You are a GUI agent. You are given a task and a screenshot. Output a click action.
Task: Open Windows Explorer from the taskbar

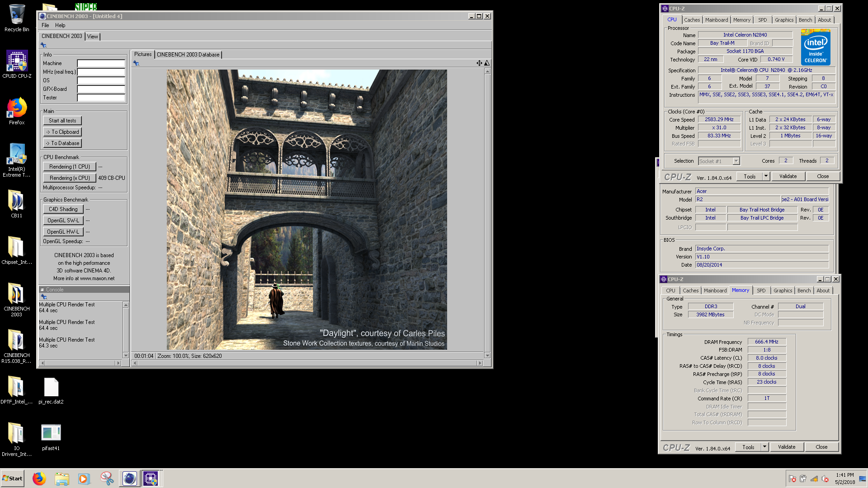(62, 479)
